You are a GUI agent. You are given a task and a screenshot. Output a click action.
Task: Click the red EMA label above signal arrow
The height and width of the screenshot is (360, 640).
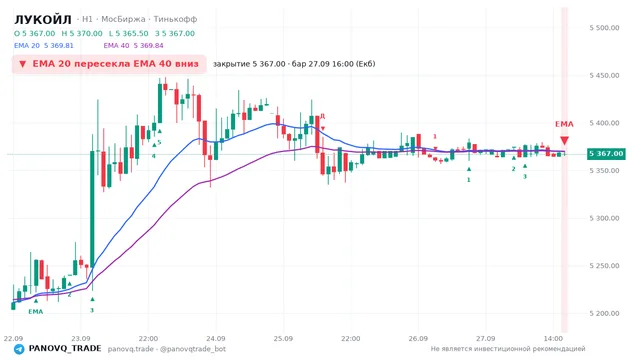coord(564,124)
